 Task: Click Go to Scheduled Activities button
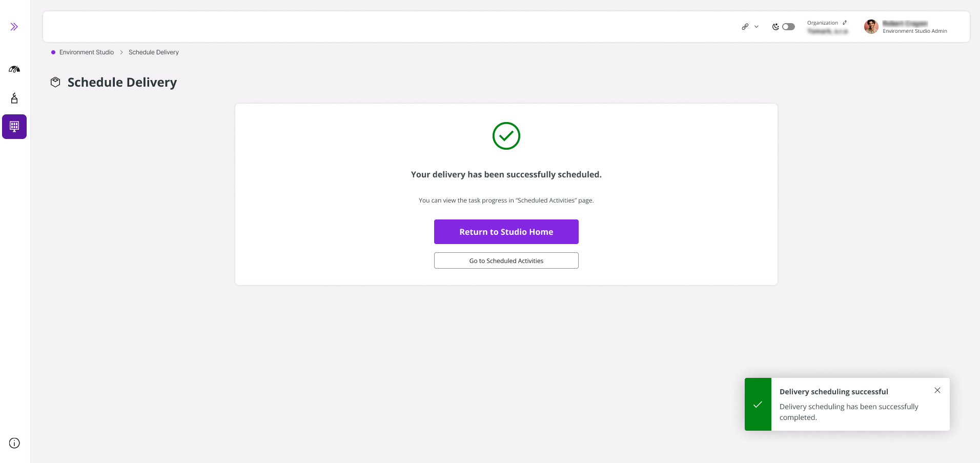point(506,260)
